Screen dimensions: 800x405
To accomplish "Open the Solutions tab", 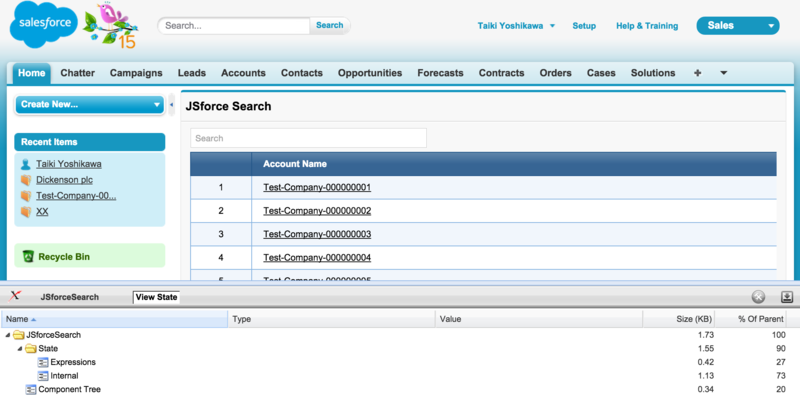I will coord(653,73).
